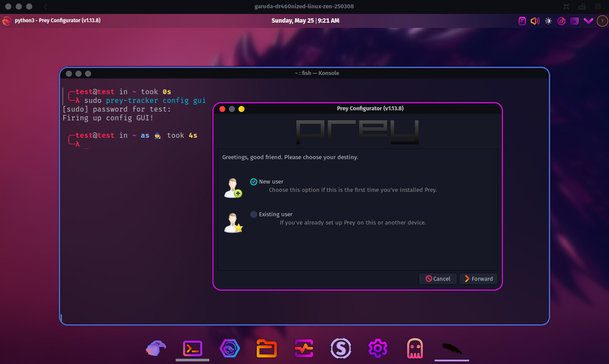Click the Garuda logo in the top panel

pyautogui.click(x=7, y=20)
